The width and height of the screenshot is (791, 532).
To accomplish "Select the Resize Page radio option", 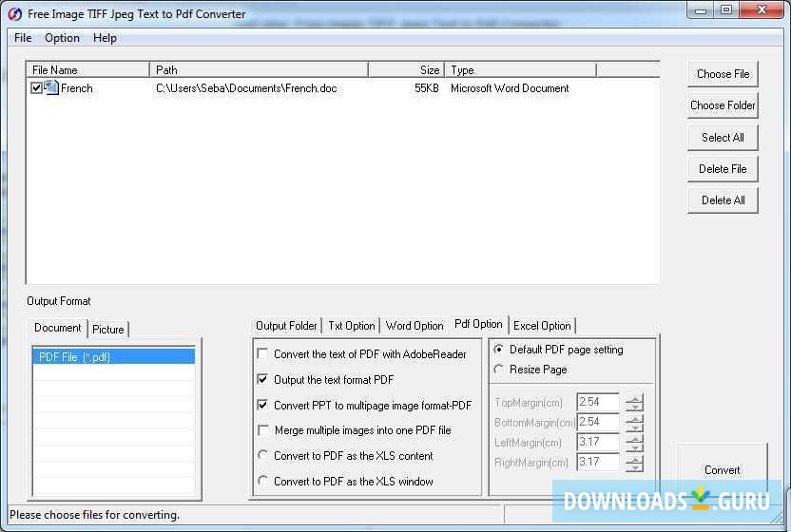I will pos(498,370).
